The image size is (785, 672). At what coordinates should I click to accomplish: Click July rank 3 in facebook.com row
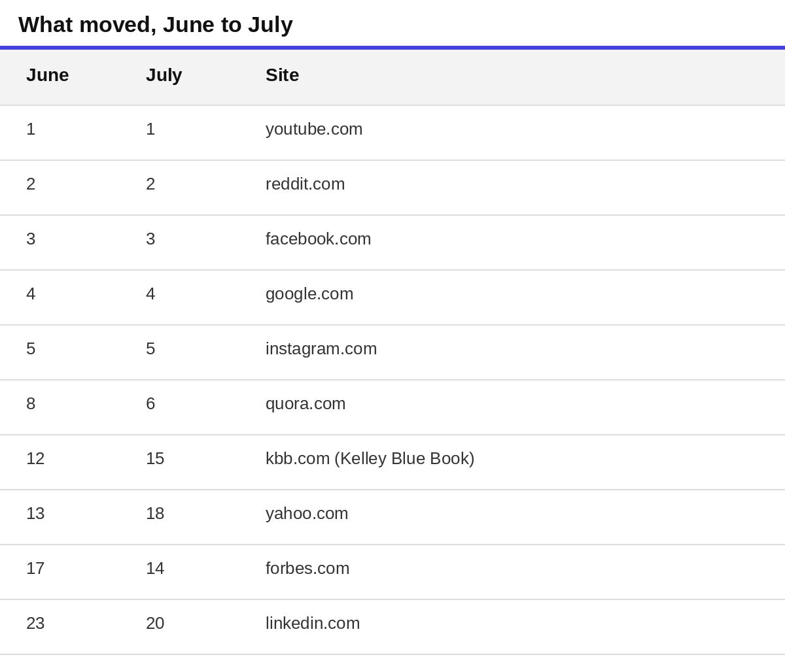click(x=150, y=239)
